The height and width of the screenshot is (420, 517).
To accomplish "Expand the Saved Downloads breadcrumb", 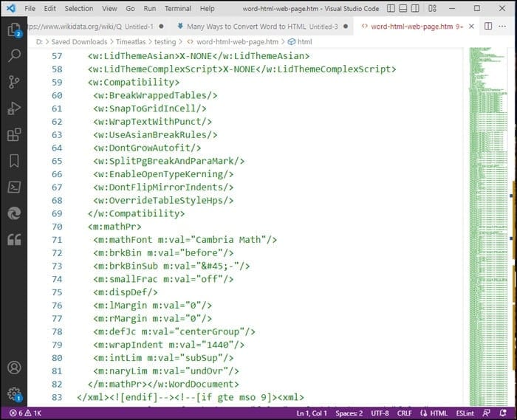I will 79,42.
